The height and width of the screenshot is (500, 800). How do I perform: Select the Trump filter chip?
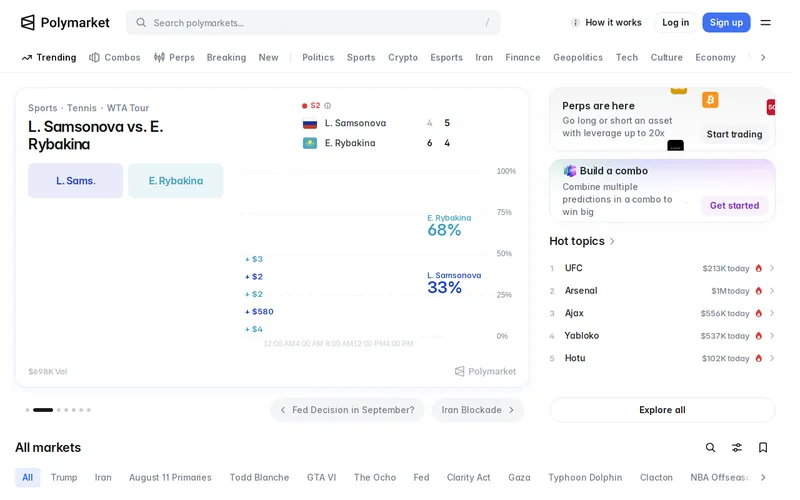pyautogui.click(x=64, y=478)
